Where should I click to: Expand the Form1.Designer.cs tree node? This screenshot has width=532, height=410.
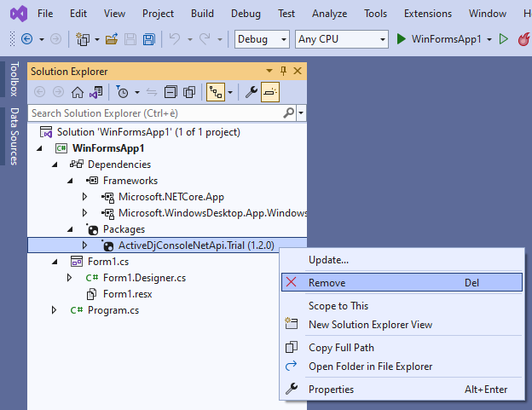coord(69,278)
